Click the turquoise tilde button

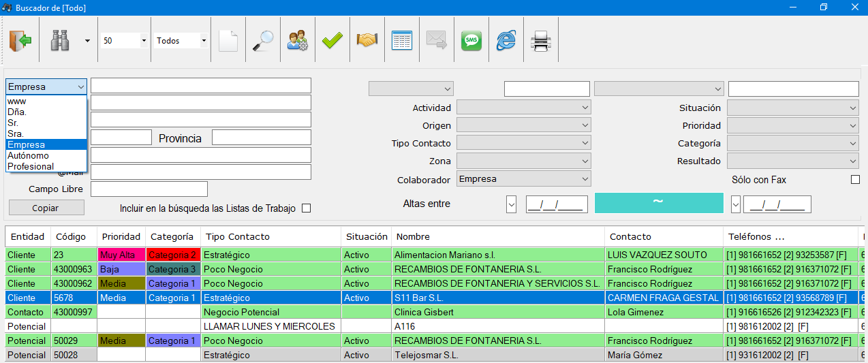(659, 203)
